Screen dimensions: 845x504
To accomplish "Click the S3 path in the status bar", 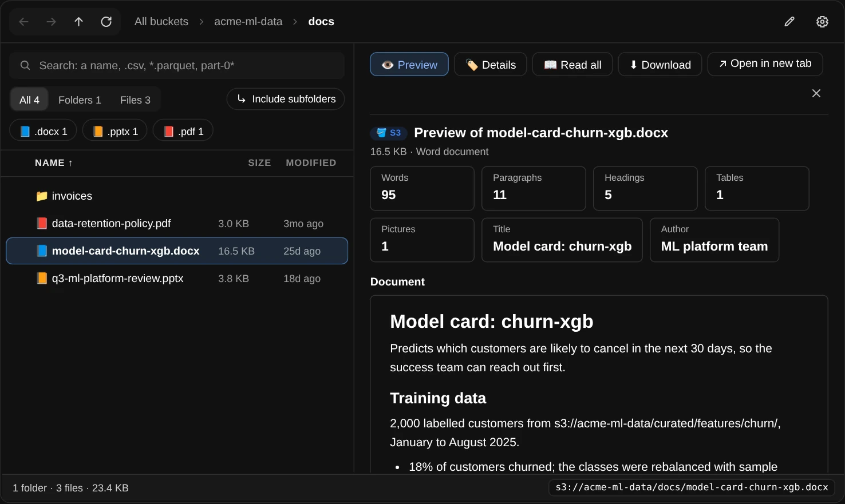I will [x=692, y=487].
